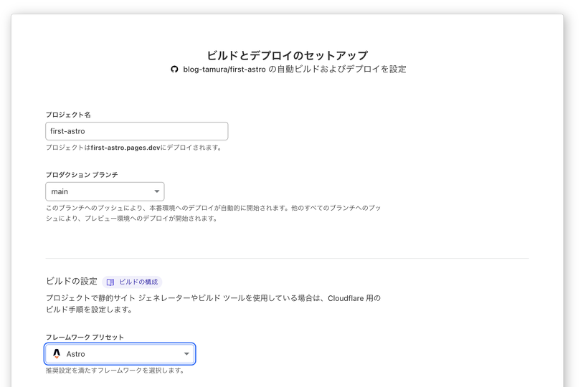
Task: Click the ビルドとデプロイのセットアップ heading
Action: 288,55
